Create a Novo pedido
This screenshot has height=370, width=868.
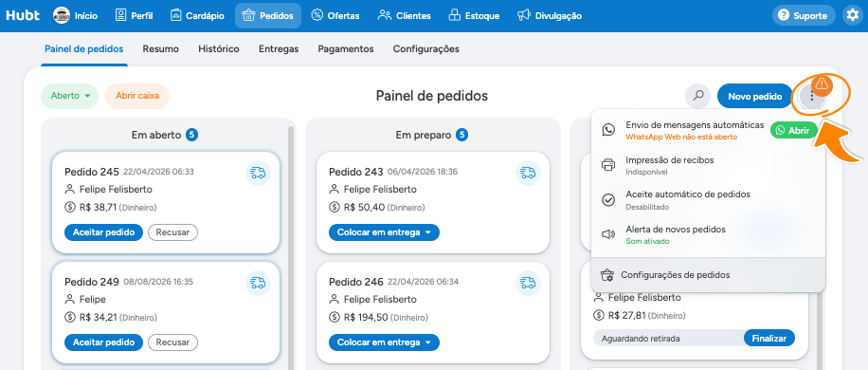click(755, 97)
